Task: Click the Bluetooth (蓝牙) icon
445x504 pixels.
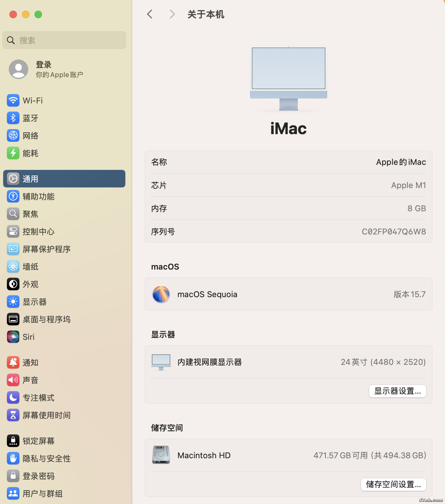Action: [x=13, y=118]
